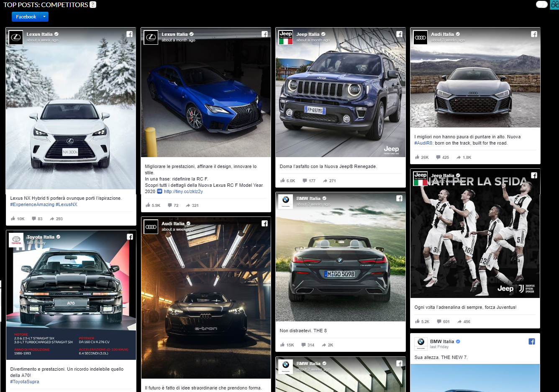Click share icon showing 293 on Lexus NX post
Image resolution: width=559 pixels, height=392 pixels.
coord(52,219)
